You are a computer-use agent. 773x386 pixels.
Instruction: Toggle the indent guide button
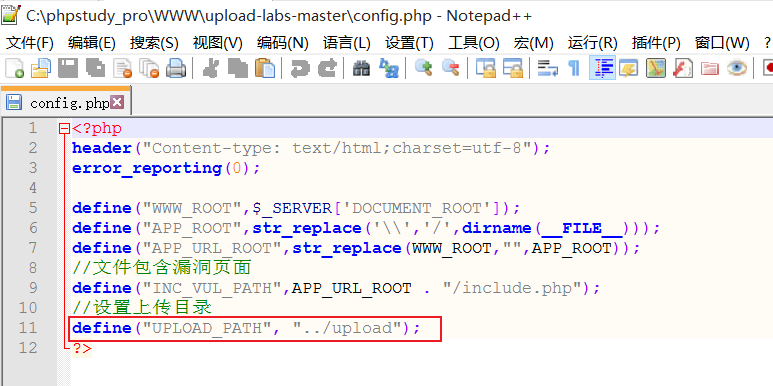click(x=602, y=68)
